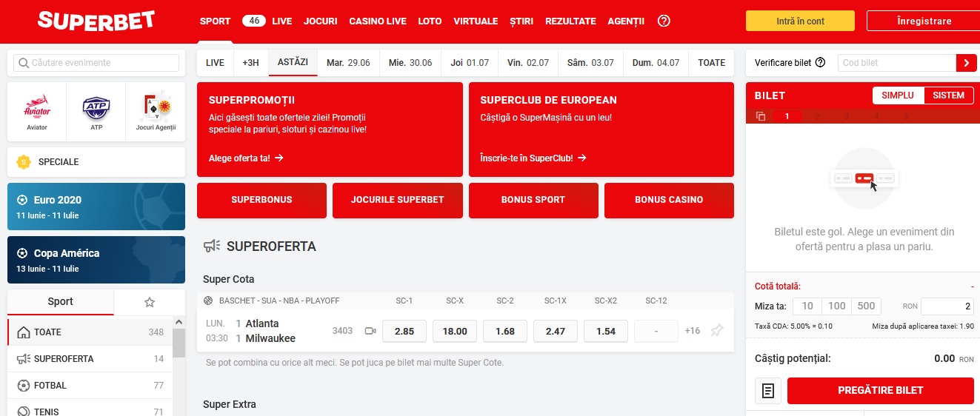This screenshot has height=416, width=980.
Task: Click the BONUS CASINO button
Action: tap(669, 200)
